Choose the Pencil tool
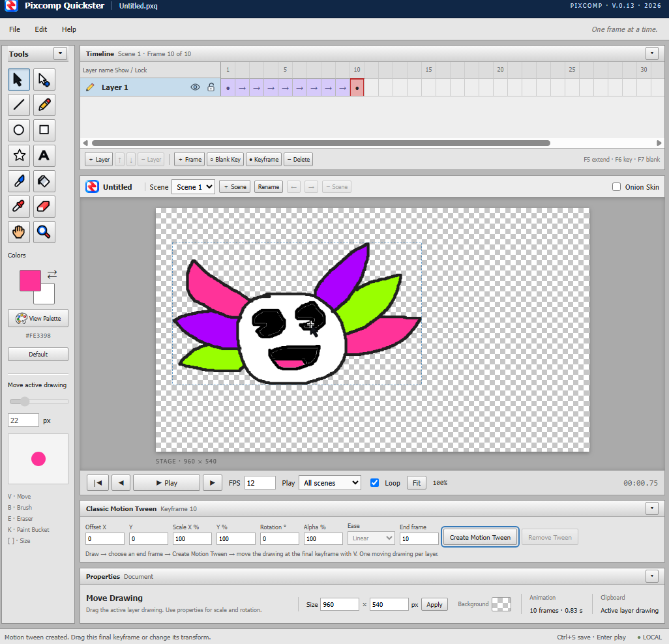Viewport: 669px width, 644px height. point(44,105)
